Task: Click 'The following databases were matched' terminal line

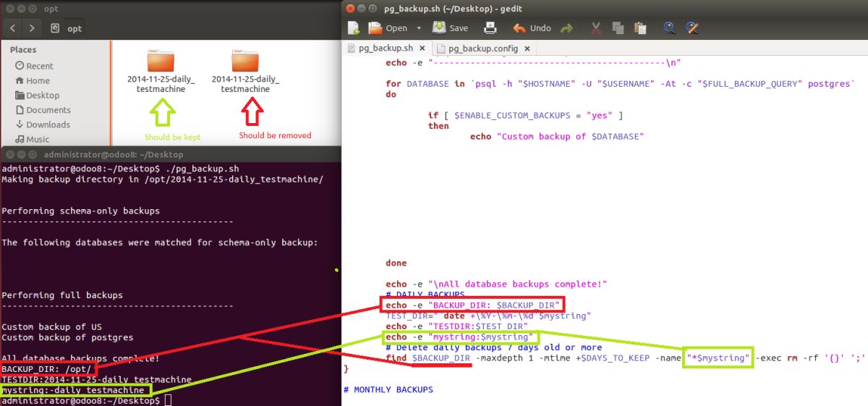Action: (159, 242)
